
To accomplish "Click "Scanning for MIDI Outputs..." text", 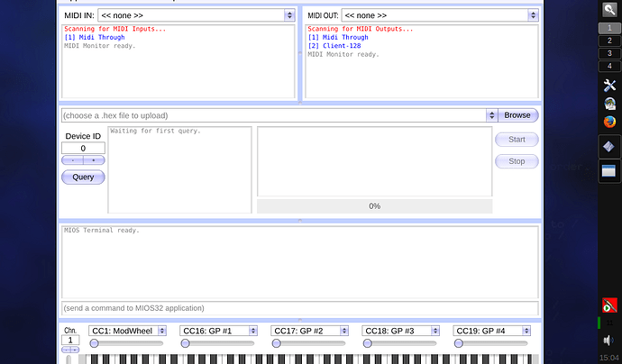I will [x=361, y=29].
